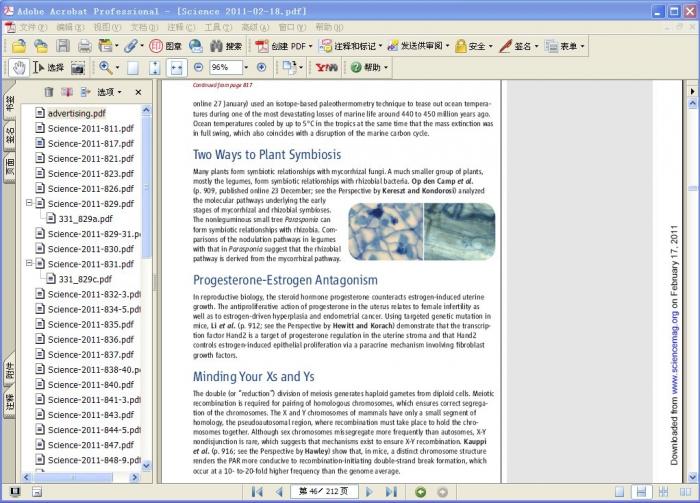
Task: Collapse the Science-2011-829.pdf bookmark tree
Action: [x=30, y=204]
